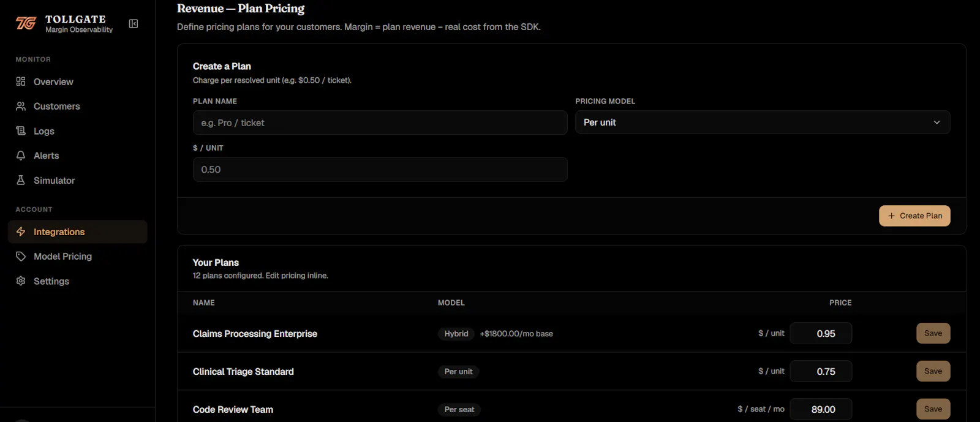Screen dimensions: 980x422
Task: Collapse the sidebar with the panel icon
Action: (134, 24)
